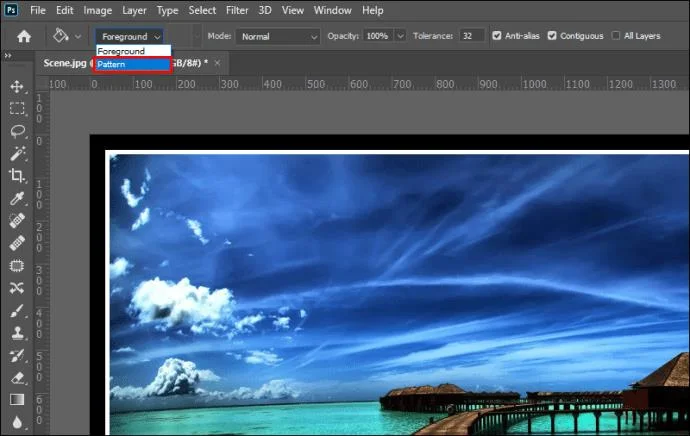Click the Home icon in options bar
The image size is (690, 436).
pyautogui.click(x=23, y=36)
